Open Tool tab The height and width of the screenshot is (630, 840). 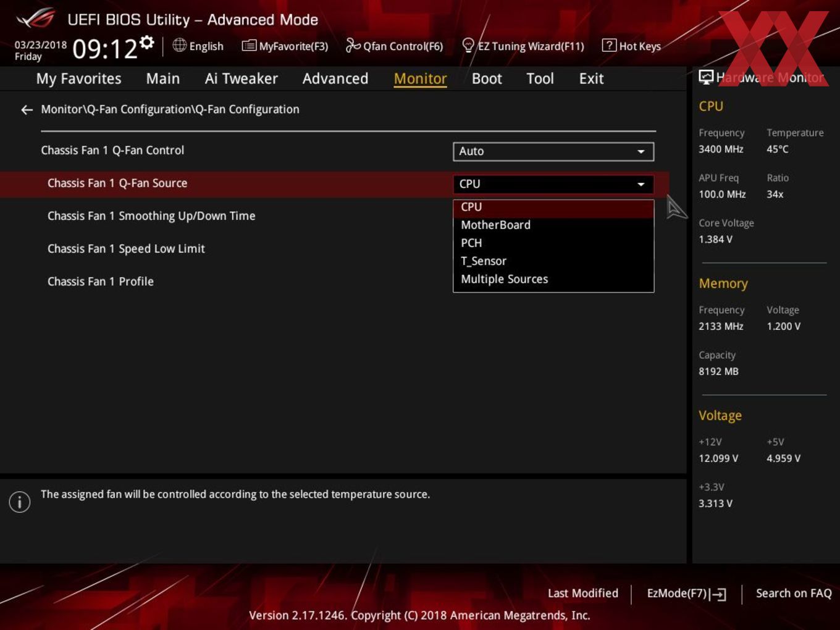[x=540, y=78]
